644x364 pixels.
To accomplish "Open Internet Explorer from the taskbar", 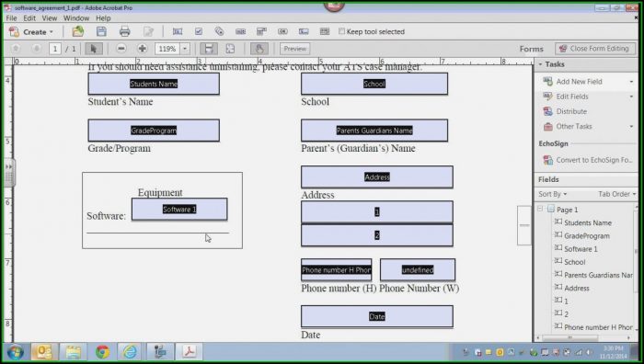I will [x=131, y=352].
